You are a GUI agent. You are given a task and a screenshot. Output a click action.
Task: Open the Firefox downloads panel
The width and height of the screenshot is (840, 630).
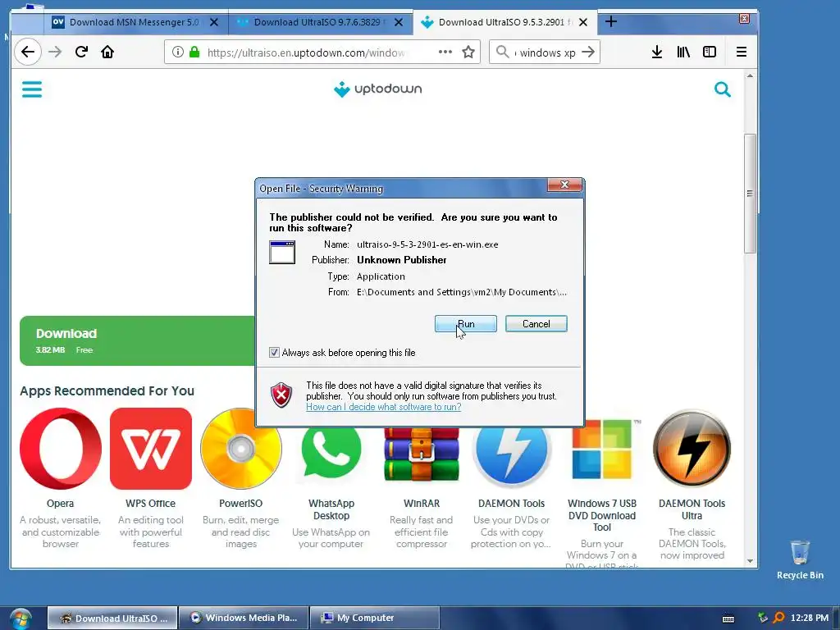[x=657, y=52]
